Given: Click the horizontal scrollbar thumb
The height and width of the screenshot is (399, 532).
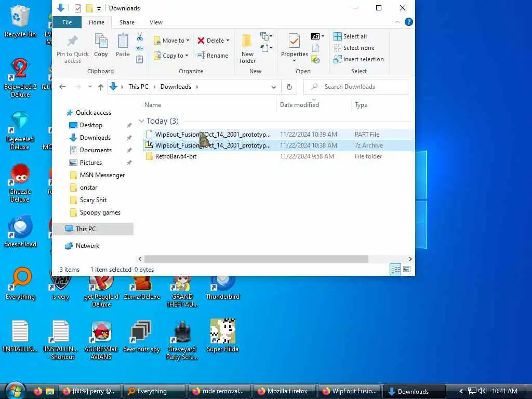Looking at the screenshot, I should click(256, 259).
